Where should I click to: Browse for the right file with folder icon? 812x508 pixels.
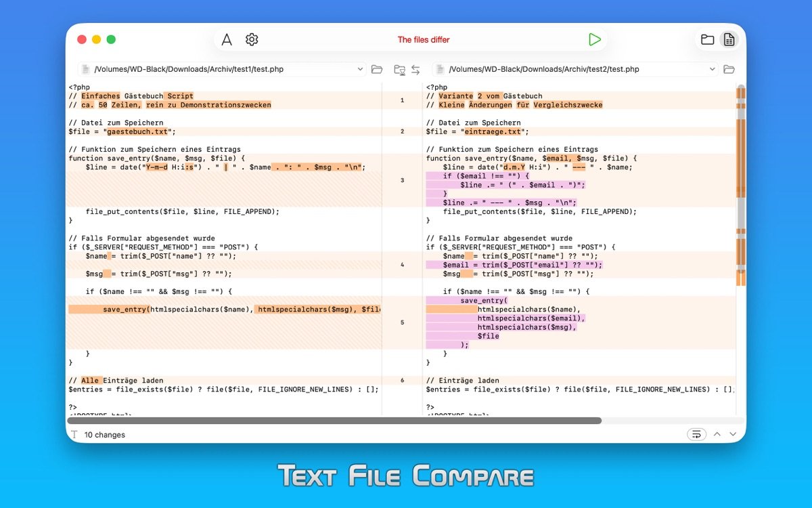(x=729, y=69)
